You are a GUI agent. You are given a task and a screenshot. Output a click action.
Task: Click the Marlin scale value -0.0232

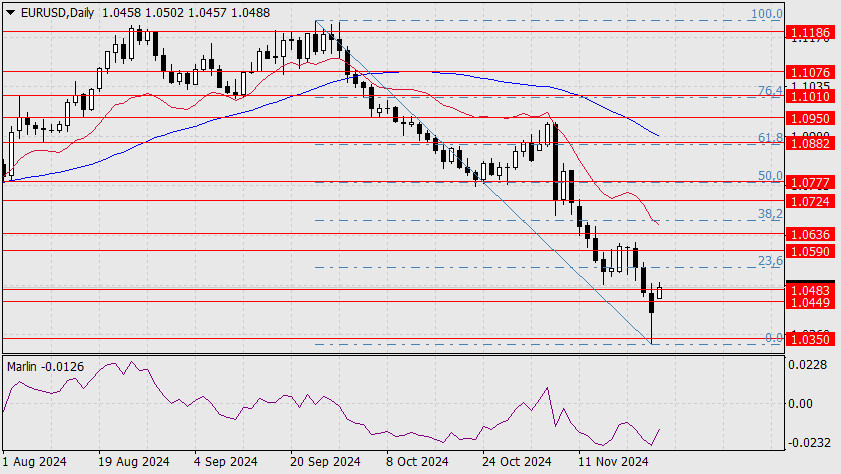point(807,443)
